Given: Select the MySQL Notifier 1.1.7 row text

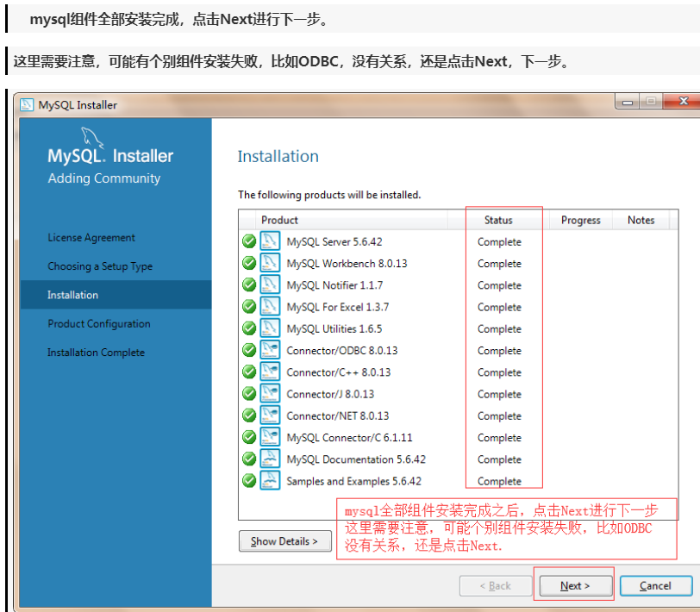Looking at the screenshot, I should [x=334, y=285].
